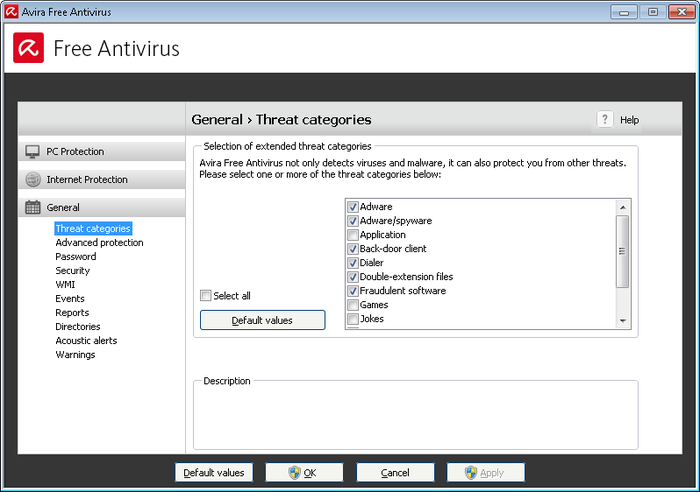Image resolution: width=700 pixels, height=492 pixels.
Task: Go to Security settings
Action: click(72, 271)
